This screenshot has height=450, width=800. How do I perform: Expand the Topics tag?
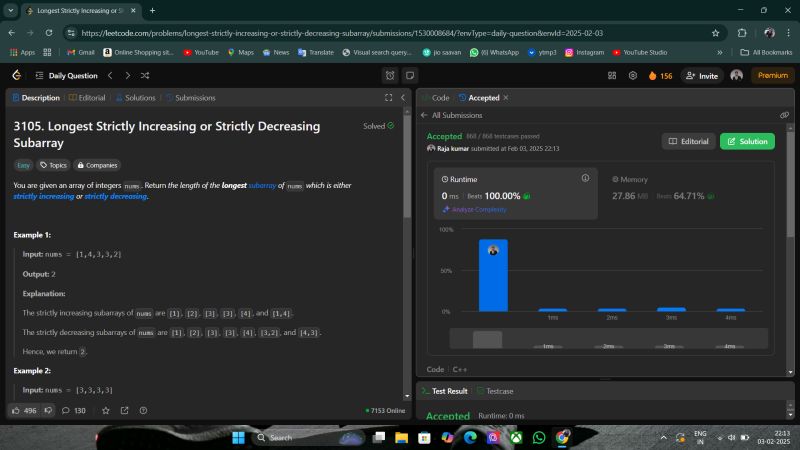tap(54, 165)
